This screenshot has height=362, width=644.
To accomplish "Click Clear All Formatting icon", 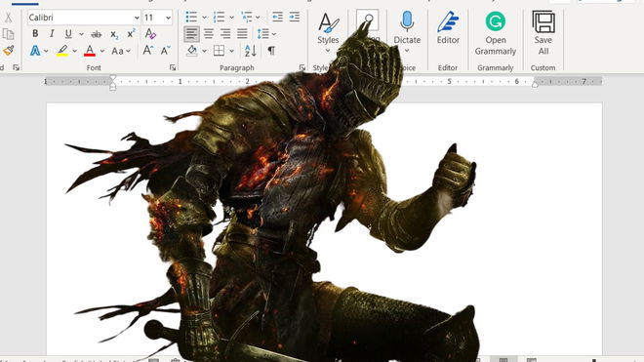I will (x=150, y=34).
